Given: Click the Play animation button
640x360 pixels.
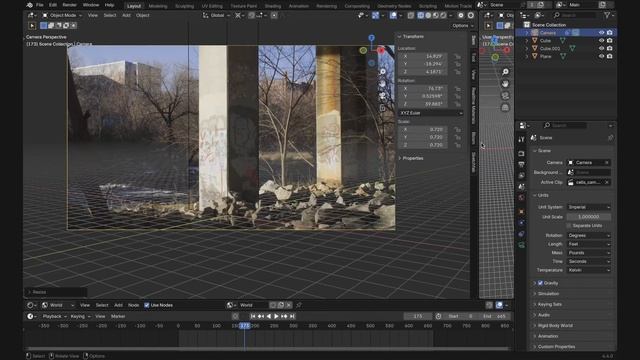Looking at the screenshot, I should tap(276, 316).
